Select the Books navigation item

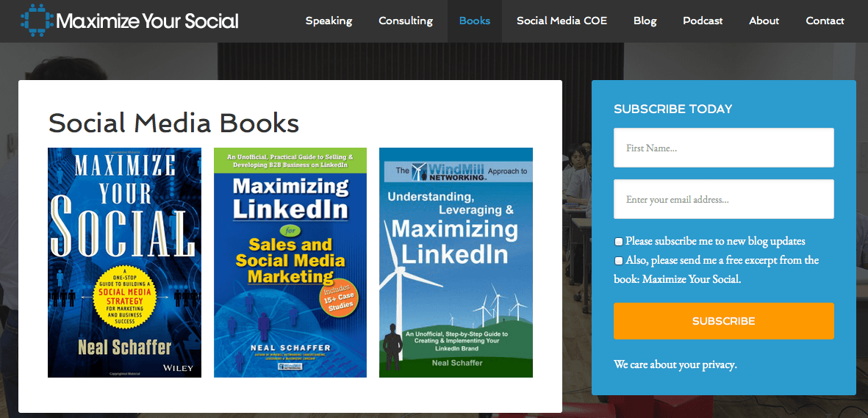tap(474, 21)
